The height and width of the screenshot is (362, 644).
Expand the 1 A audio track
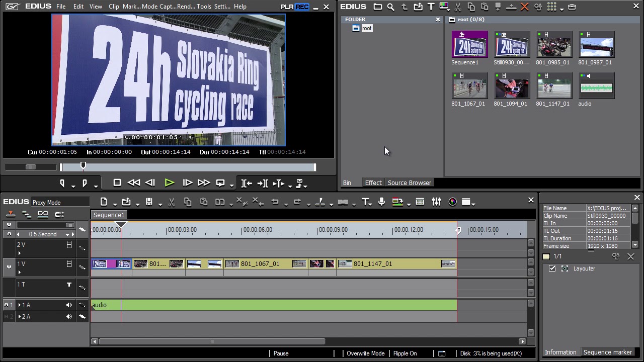[x=20, y=305]
